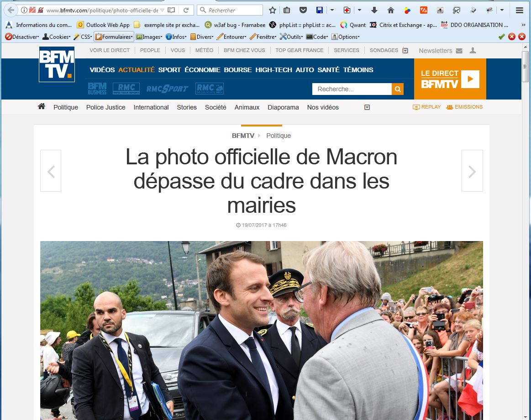Click the orange search magnifier on BFMTV
The height and width of the screenshot is (420, 531).
[x=398, y=89]
